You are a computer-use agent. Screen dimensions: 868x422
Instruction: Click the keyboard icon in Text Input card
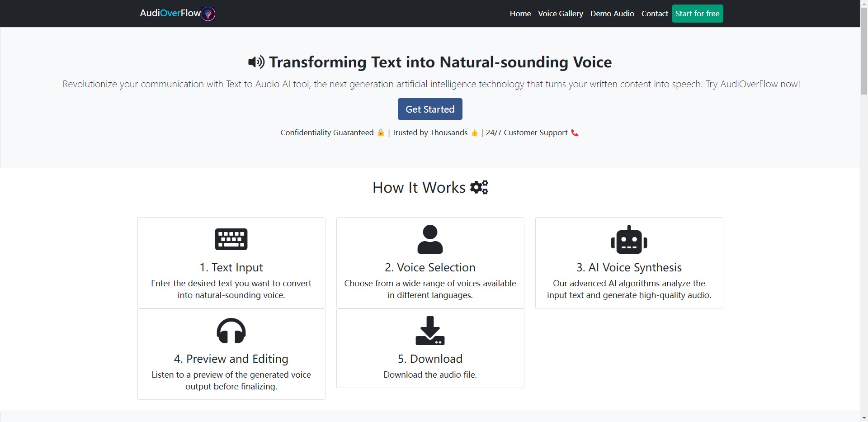click(231, 239)
